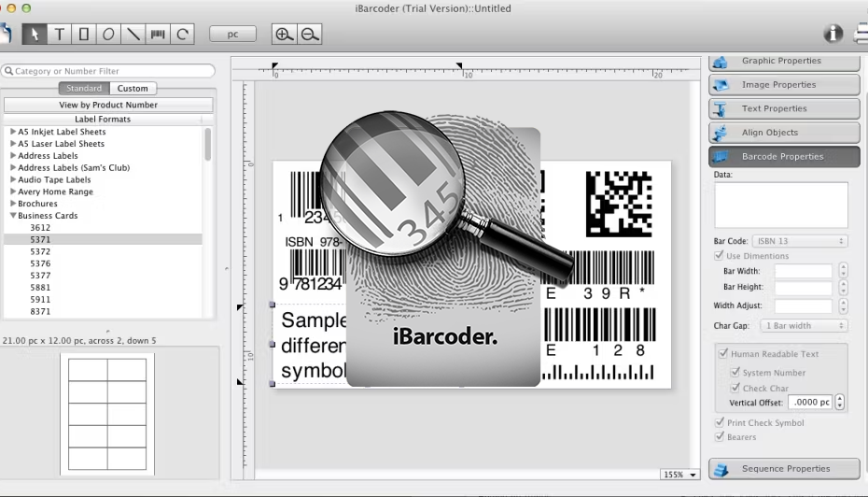Image resolution: width=868 pixels, height=497 pixels.
Task: Open the 155% zoom level dropdown
Action: pyautogui.click(x=680, y=475)
